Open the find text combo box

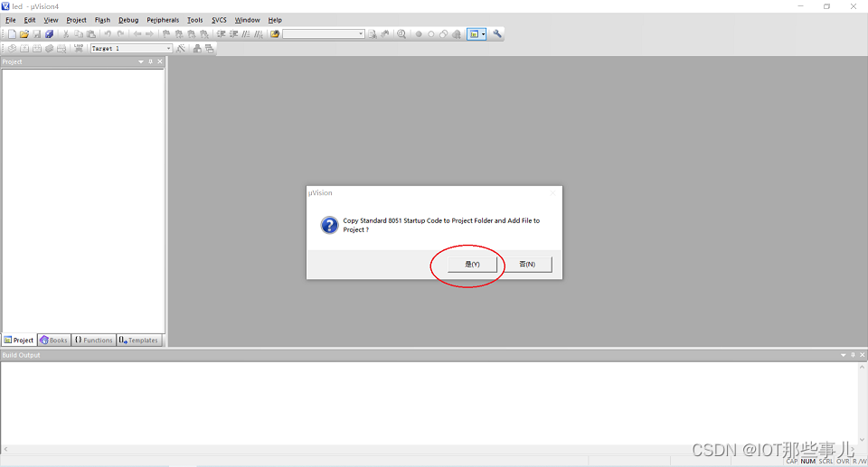pos(324,33)
